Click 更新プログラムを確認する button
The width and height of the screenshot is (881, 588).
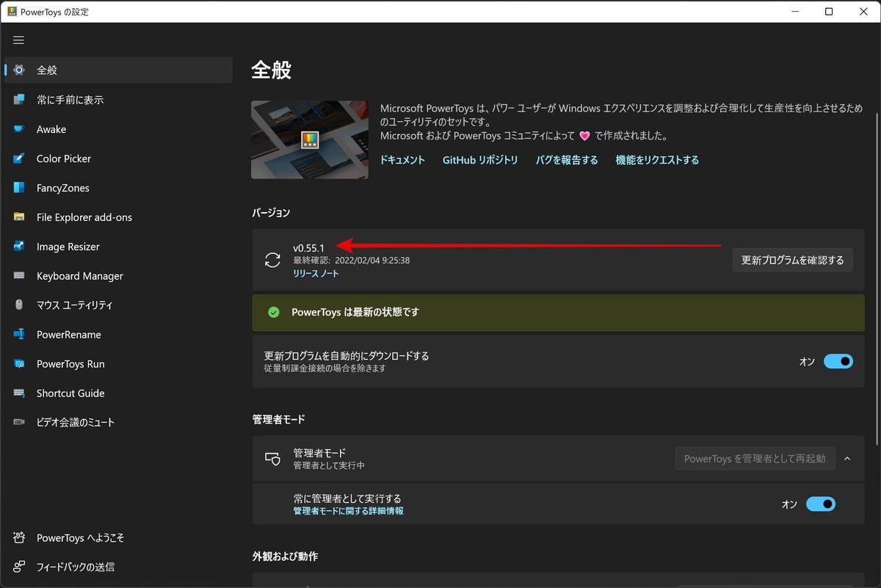(793, 260)
